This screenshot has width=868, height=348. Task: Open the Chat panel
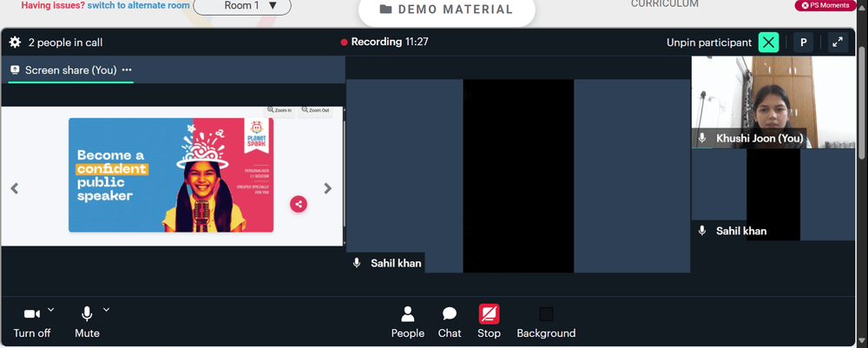[450, 321]
